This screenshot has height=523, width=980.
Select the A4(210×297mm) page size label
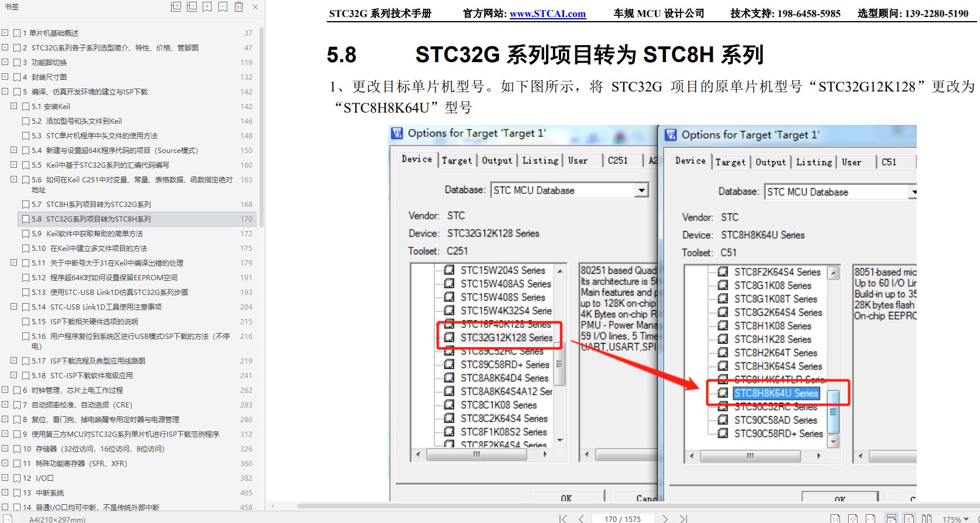pos(57,519)
